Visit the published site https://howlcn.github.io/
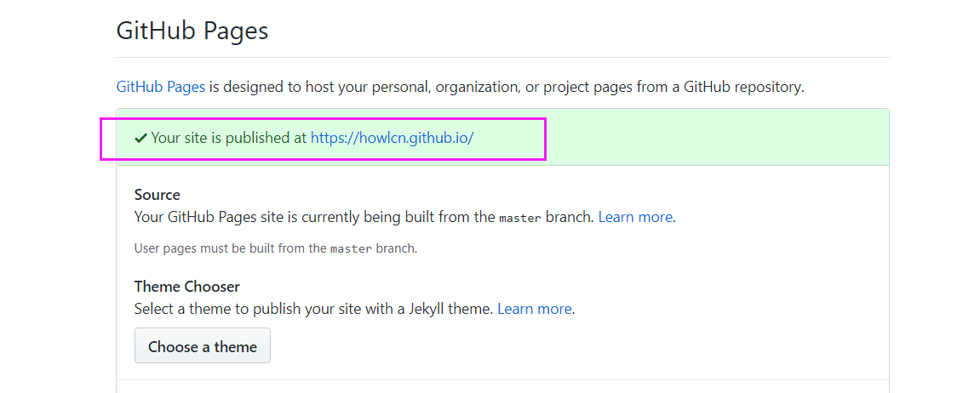Screen dimensions: 980x393 [x=392, y=138]
